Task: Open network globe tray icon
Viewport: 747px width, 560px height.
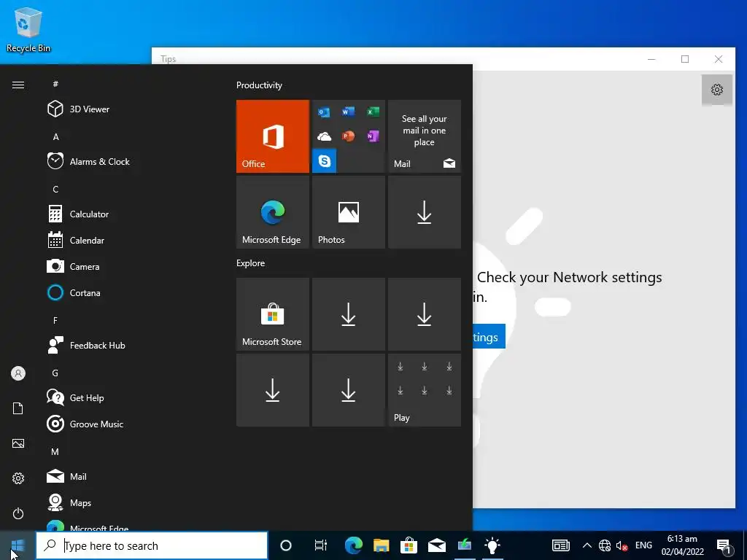Action: pyautogui.click(x=605, y=545)
